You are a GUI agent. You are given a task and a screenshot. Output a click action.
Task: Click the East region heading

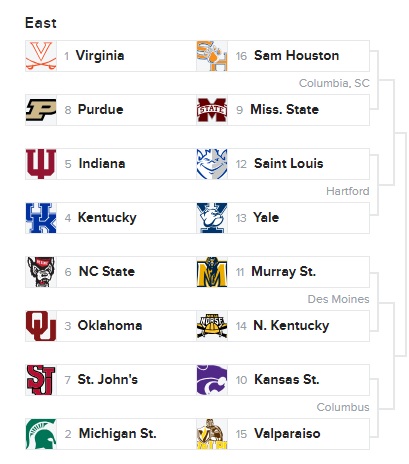click(41, 23)
